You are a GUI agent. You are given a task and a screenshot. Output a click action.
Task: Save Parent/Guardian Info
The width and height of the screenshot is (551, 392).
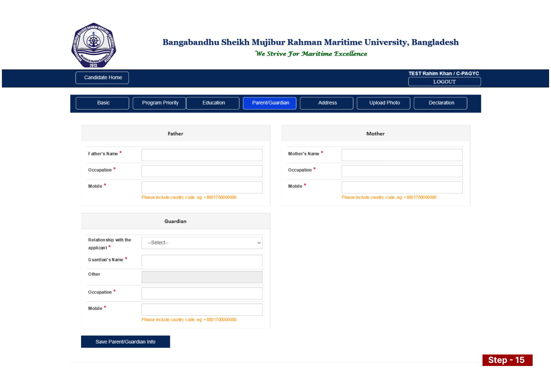126,342
